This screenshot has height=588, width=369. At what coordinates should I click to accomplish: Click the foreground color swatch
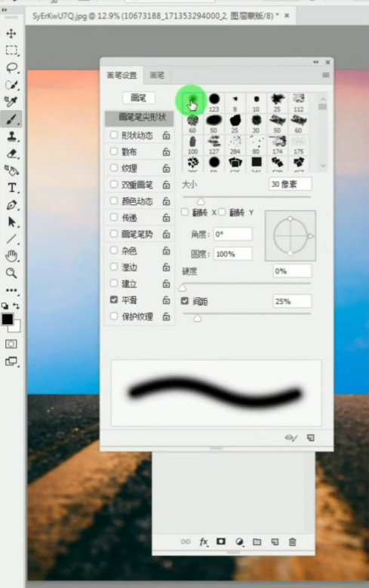(x=7, y=319)
